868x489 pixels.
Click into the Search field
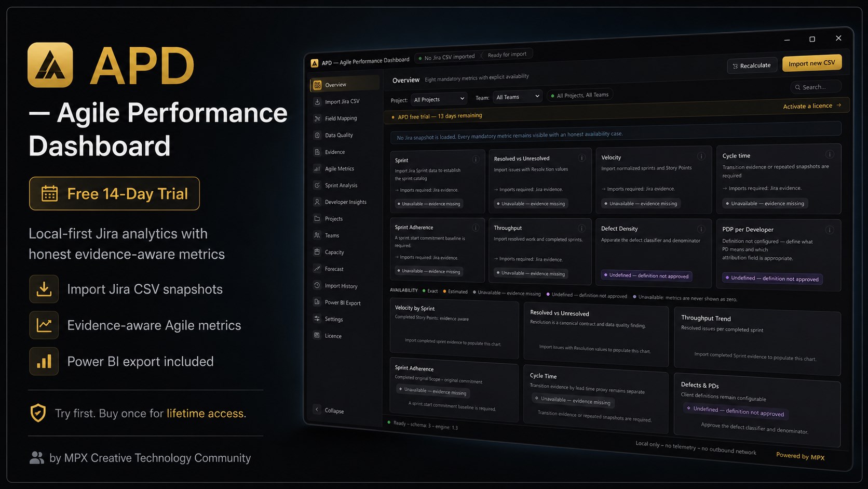click(816, 87)
